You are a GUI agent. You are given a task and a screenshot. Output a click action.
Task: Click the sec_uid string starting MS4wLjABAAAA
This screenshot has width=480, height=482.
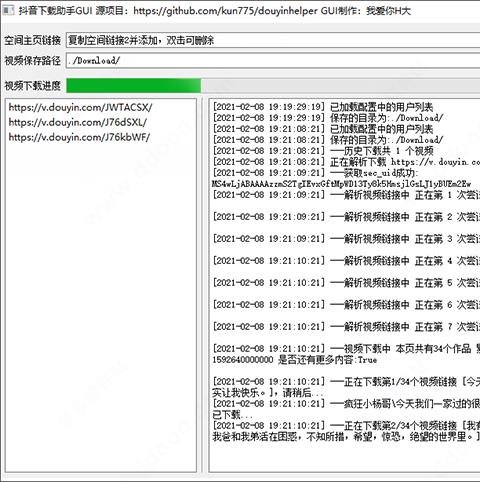tap(341, 184)
